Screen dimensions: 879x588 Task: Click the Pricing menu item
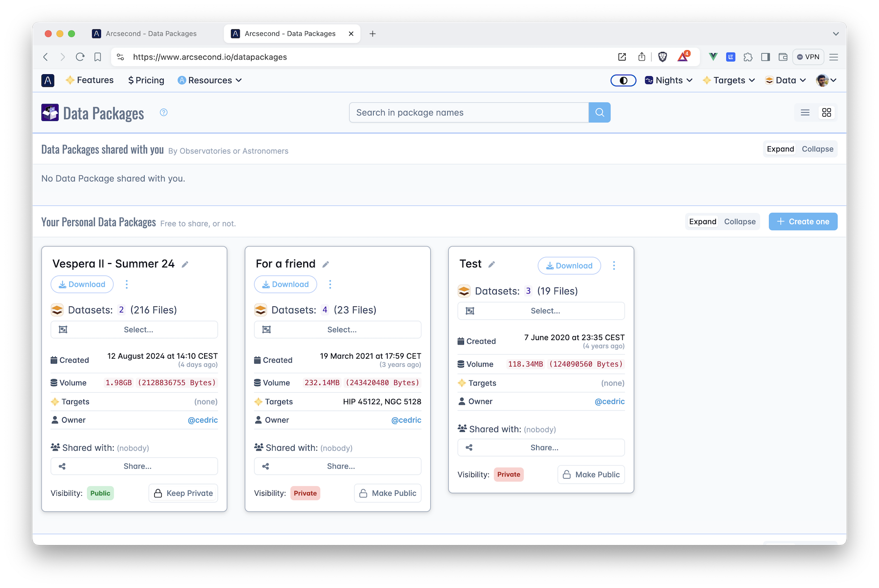click(146, 80)
